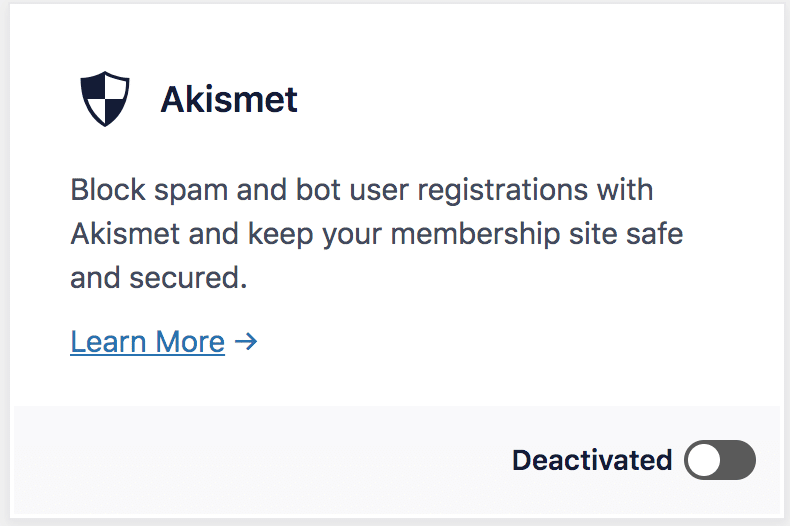Toggle the Akismet activation switch on
790x526 pixels.
(719, 459)
